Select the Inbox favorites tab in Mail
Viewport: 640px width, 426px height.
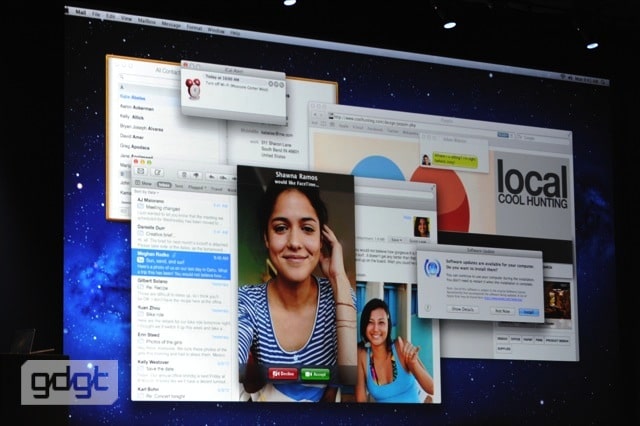pyautogui.click(x=164, y=185)
